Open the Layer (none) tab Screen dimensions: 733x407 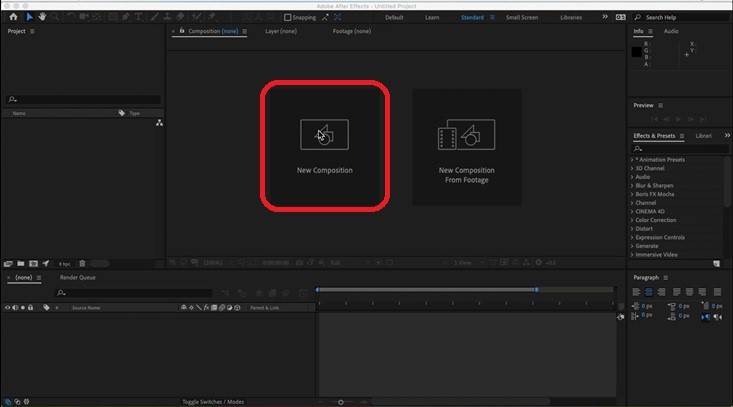click(280, 31)
